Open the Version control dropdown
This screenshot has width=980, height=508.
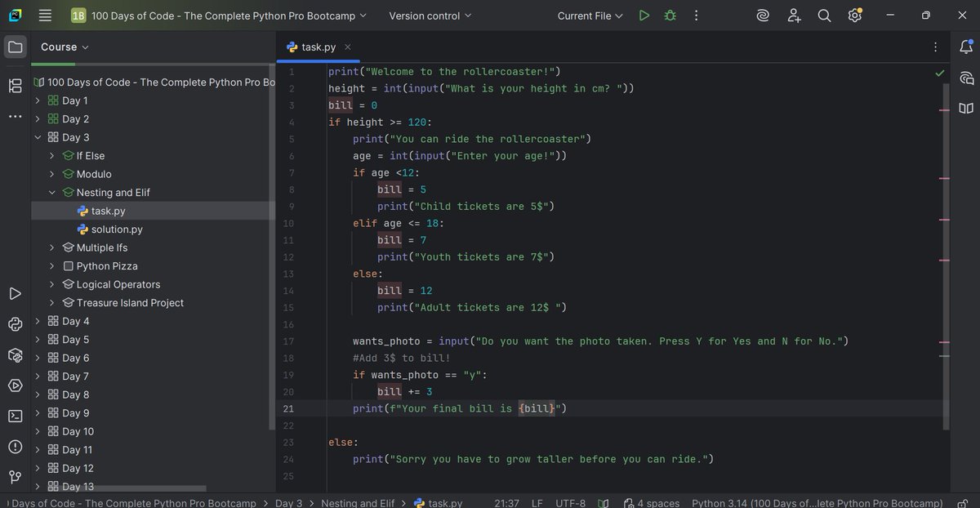click(x=430, y=16)
